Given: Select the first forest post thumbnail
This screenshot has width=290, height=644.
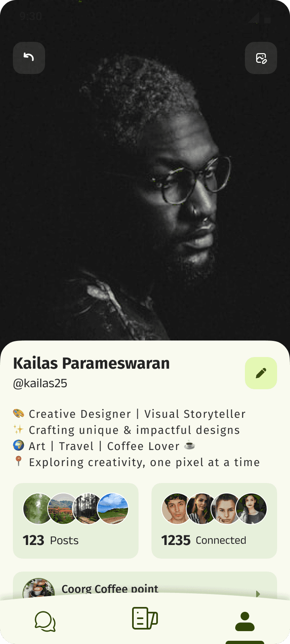Looking at the screenshot, I should click(38, 509).
